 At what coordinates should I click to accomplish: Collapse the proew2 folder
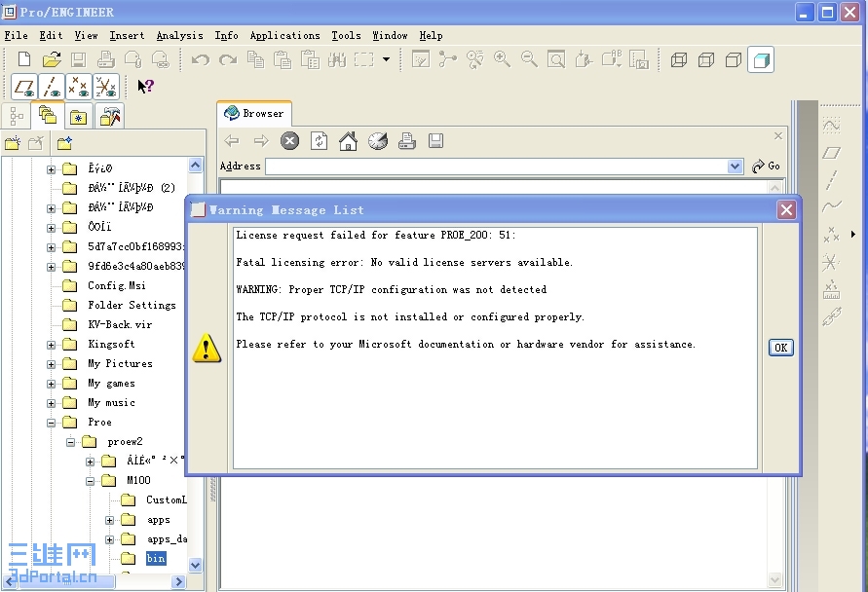(70, 442)
